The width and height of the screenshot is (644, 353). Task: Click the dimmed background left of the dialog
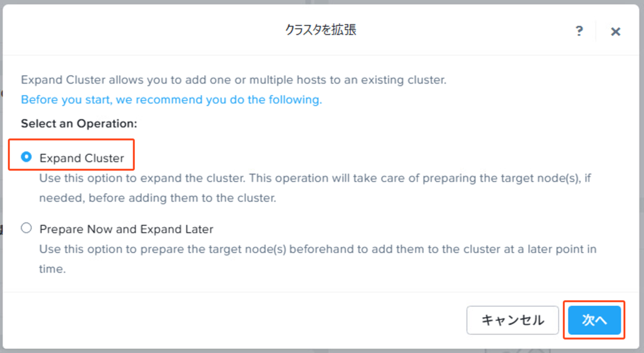2,177
